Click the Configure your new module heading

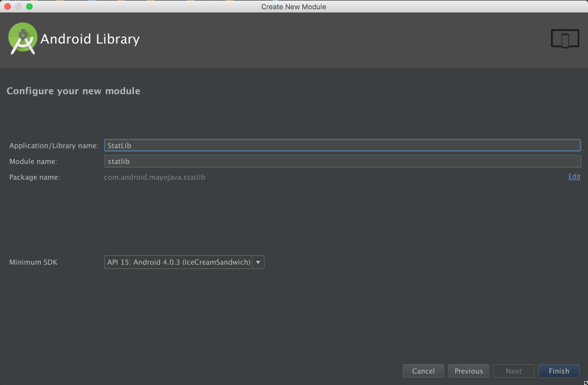(73, 91)
